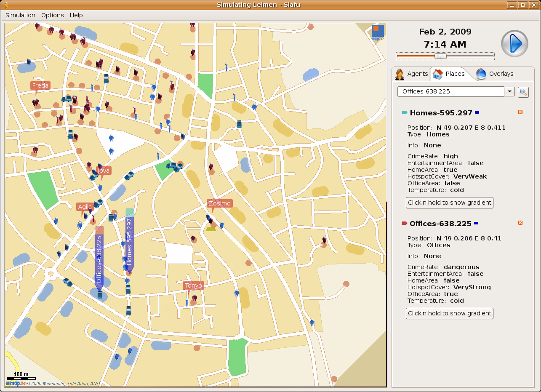The image size is (541, 392).
Task: Open the places dropdown arrow
Action: tap(509, 91)
